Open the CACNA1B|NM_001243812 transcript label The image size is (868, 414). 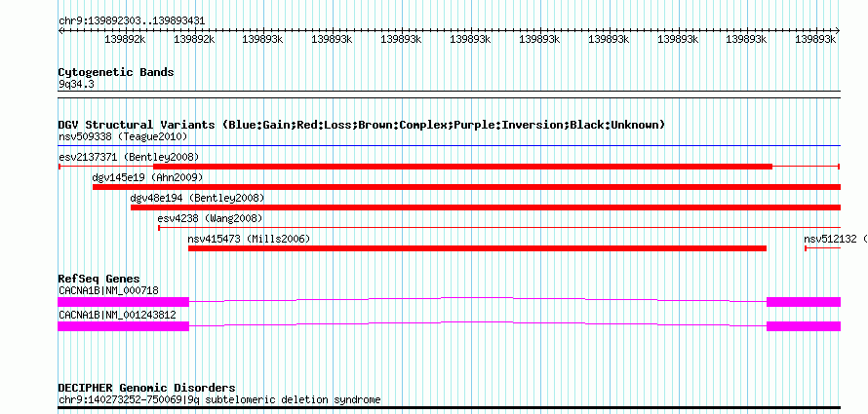pyautogui.click(x=117, y=315)
